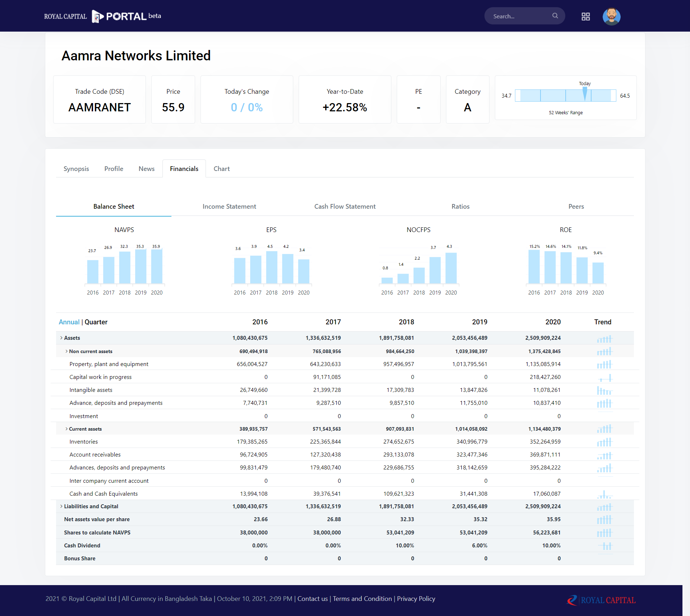Click Cash and Cash Equivalents trend sparkline
Viewport: 690px width, 616px height.
604,494
